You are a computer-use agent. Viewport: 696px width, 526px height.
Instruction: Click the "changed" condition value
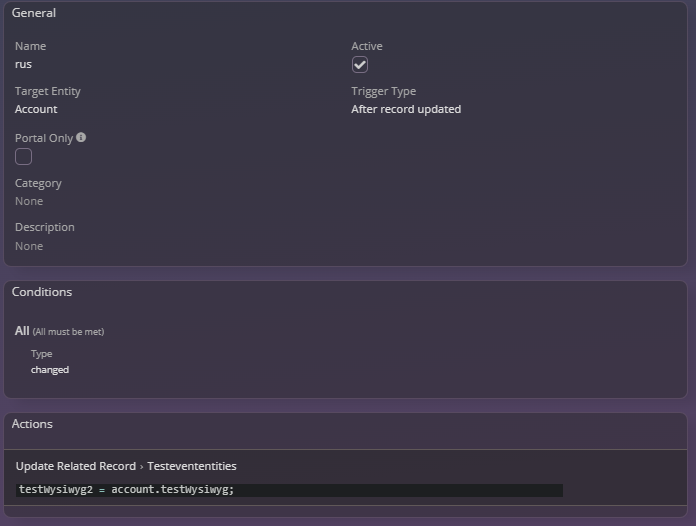pos(50,370)
